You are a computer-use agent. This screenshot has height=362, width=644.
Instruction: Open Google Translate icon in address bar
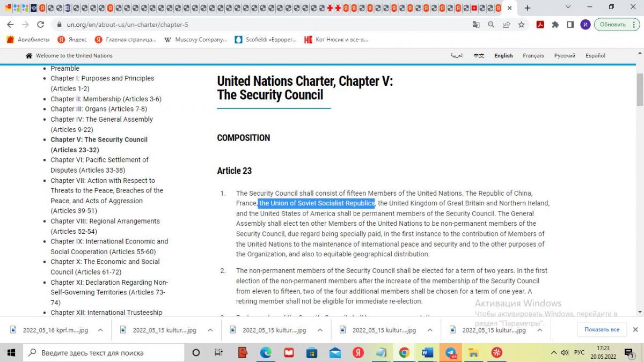[476, 25]
